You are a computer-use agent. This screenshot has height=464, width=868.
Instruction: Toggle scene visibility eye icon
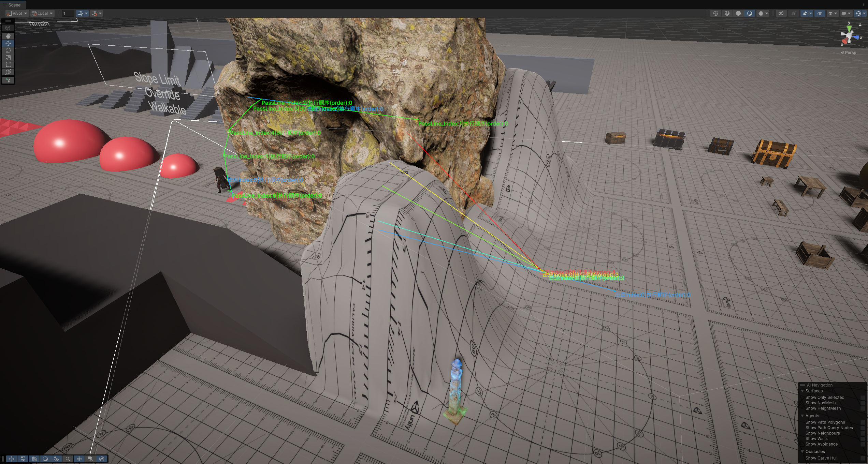coord(820,13)
